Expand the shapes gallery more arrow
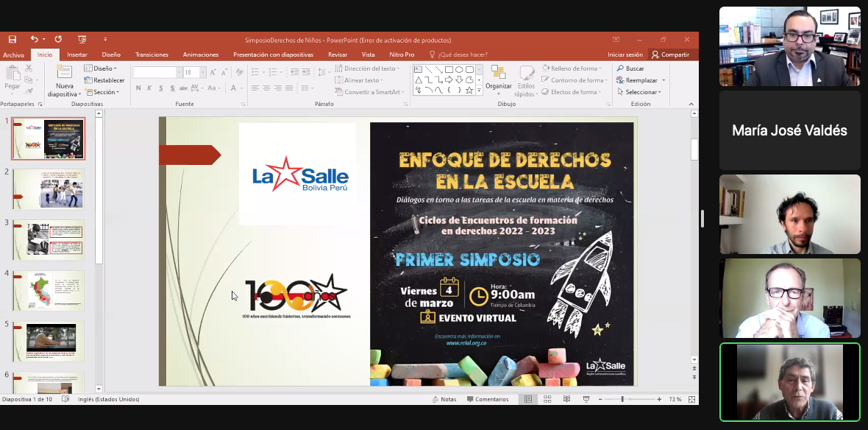The image size is (868, 430). pos(480,91)
